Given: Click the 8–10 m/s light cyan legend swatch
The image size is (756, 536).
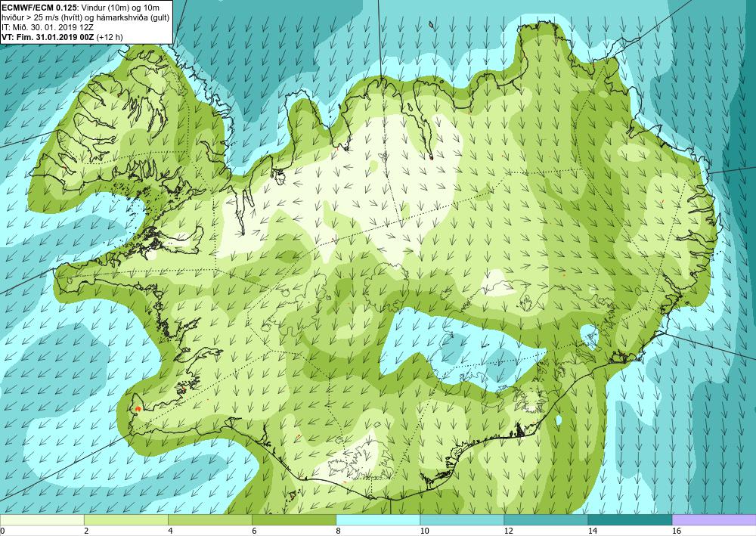Looking at the screenshot, I should [378, 519].
